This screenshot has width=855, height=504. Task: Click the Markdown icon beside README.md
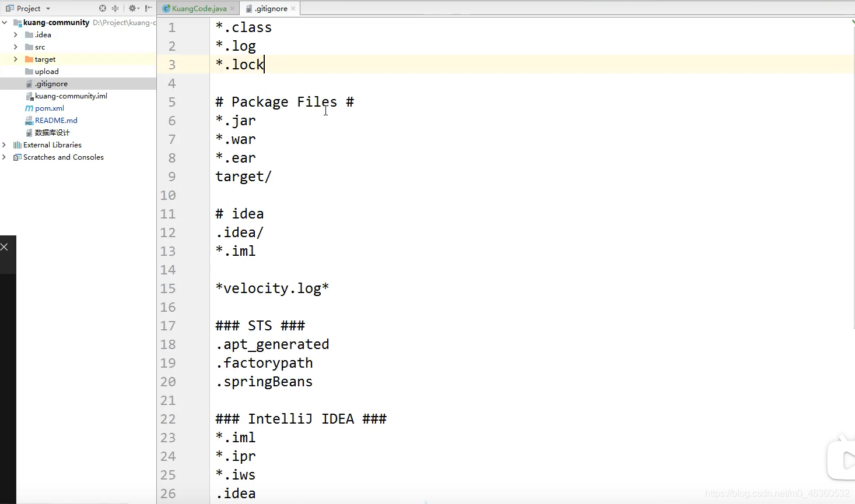point(29,121)
